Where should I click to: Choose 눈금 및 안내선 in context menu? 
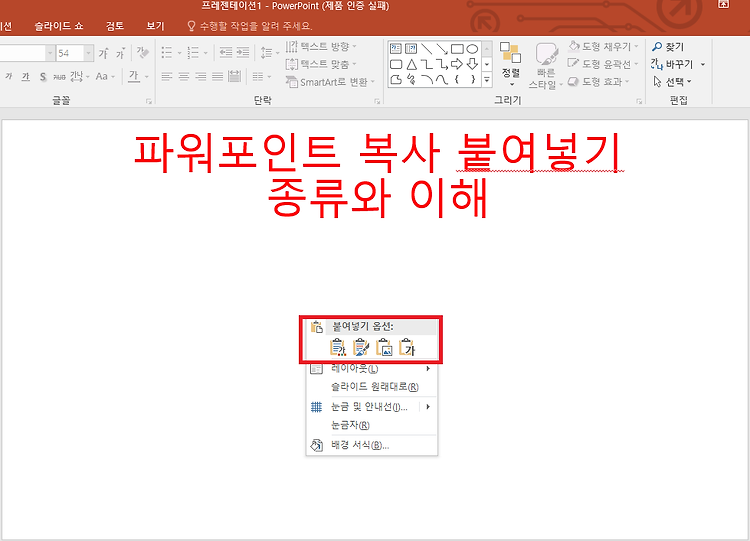click(372, 407)
